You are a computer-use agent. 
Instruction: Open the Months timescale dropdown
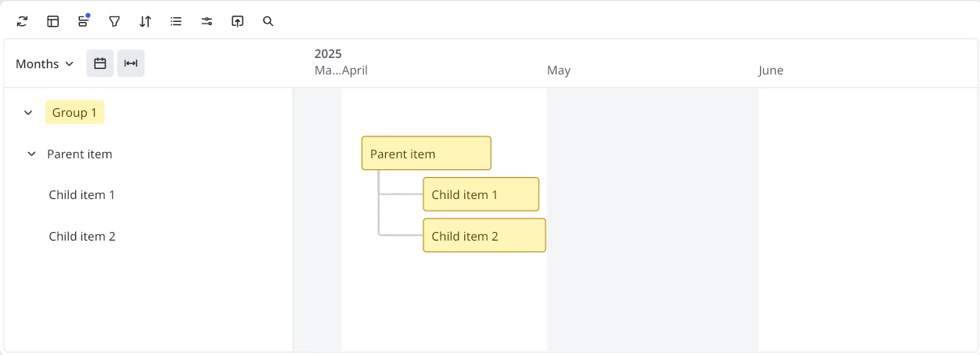pos(45,63)
